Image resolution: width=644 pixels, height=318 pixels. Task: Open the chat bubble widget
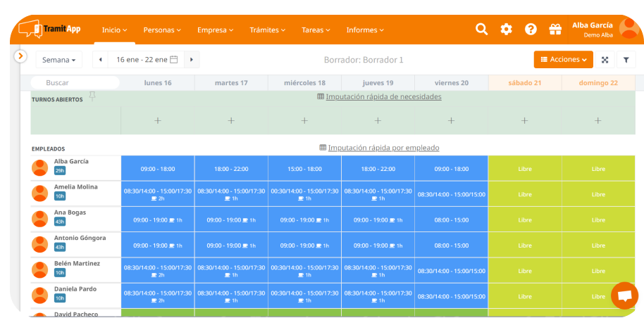[x=624, y=296]
